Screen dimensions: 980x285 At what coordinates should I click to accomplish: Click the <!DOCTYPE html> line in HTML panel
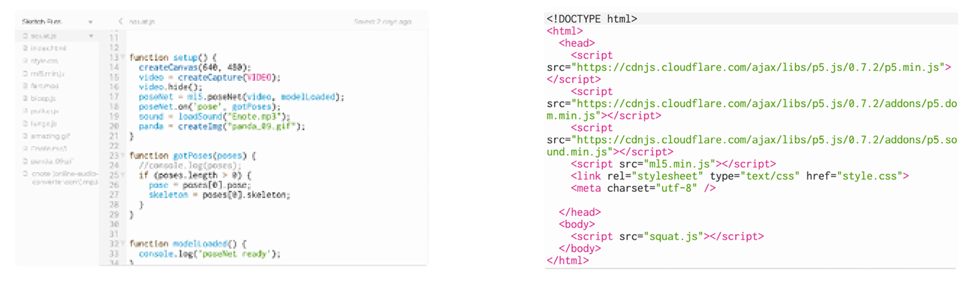[592, 19]
